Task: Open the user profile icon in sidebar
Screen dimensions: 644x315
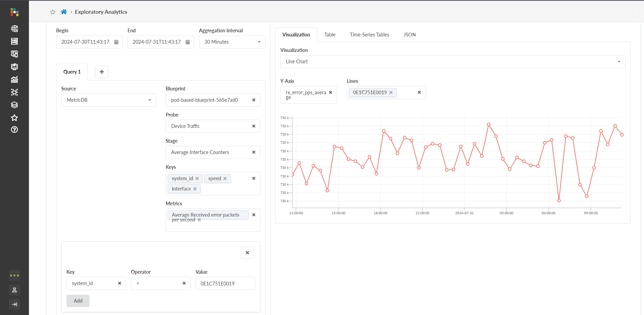Action: coord(14,290)
